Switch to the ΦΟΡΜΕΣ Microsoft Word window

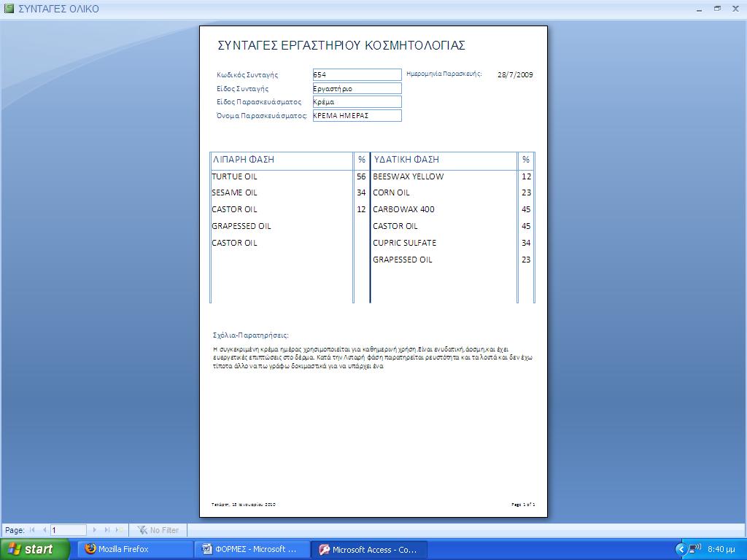pos(252,549)
